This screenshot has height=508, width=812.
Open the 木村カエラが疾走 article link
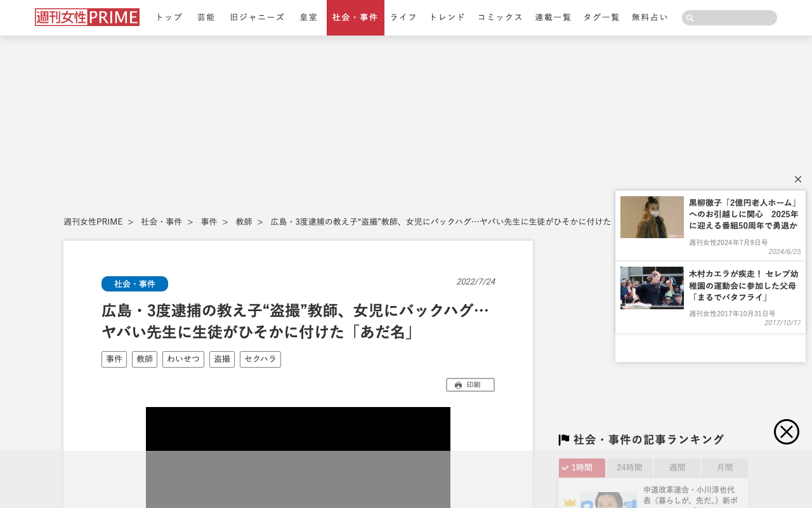pyautogui.click(x=744, y=285)
